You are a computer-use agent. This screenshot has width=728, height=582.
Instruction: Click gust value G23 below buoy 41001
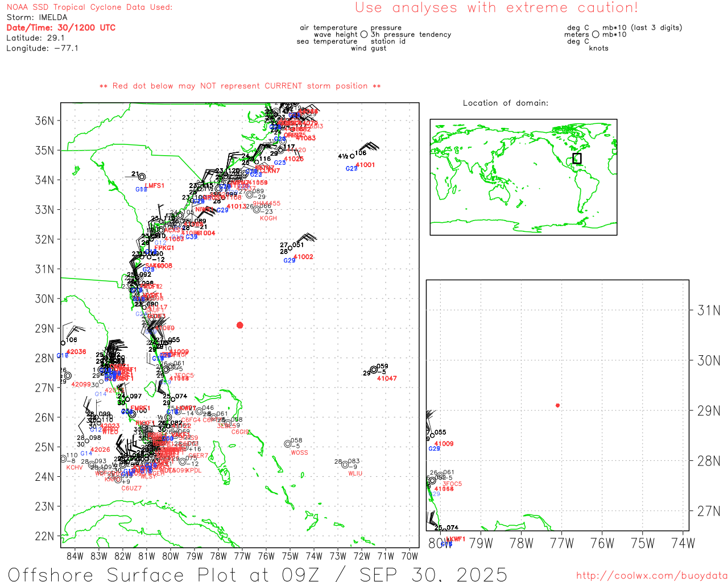(x=351, y=169)
